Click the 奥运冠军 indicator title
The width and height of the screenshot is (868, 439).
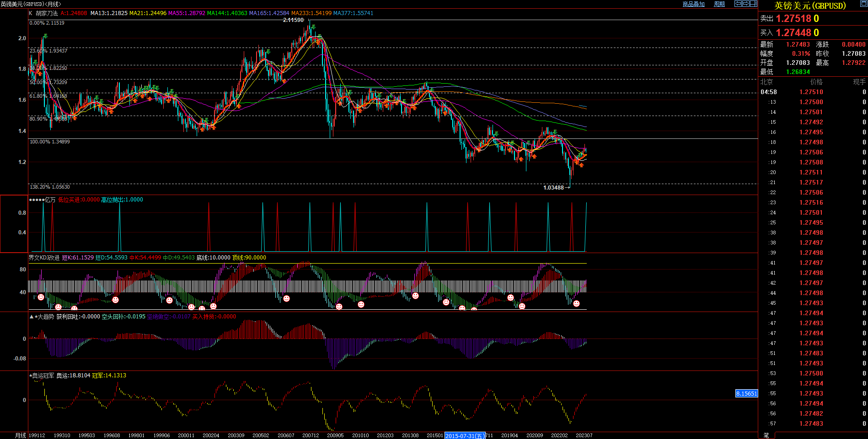43,376
